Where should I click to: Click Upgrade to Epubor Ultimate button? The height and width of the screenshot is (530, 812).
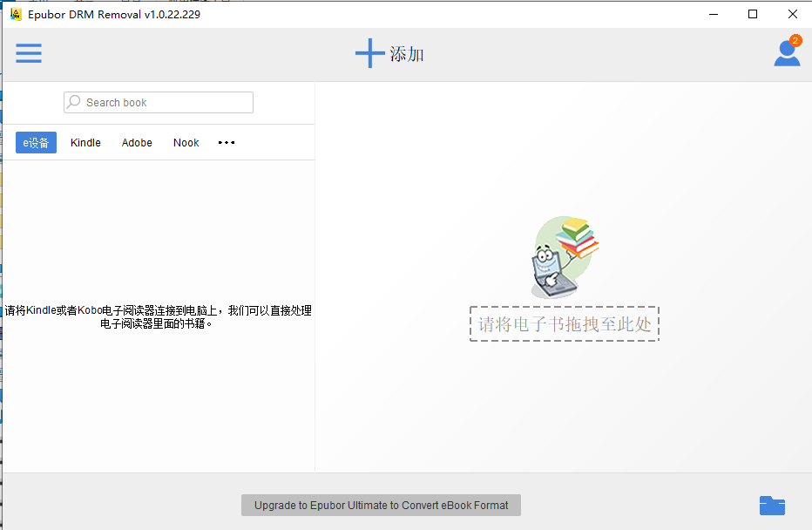click(x=381, y=505)
